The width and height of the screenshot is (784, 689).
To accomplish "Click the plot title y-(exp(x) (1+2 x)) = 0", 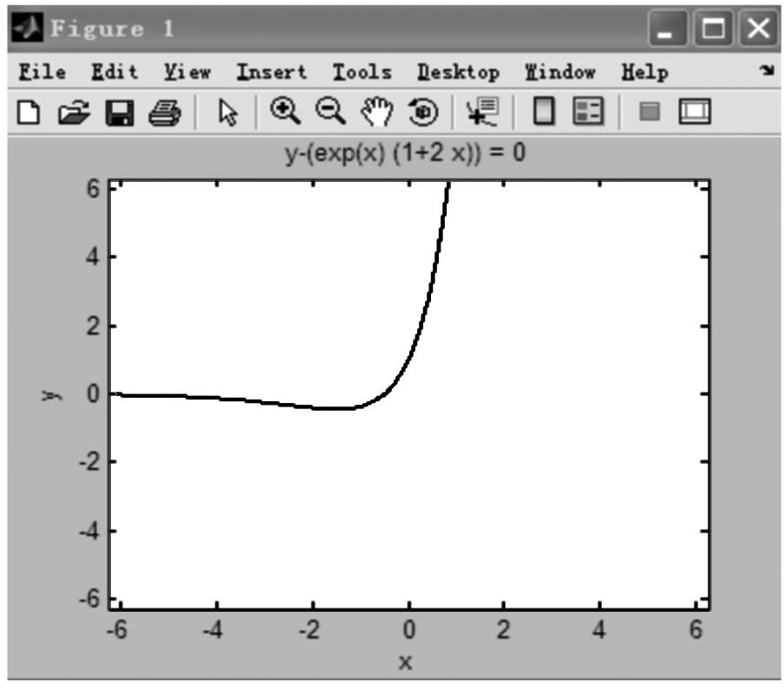I will [405, 153].
